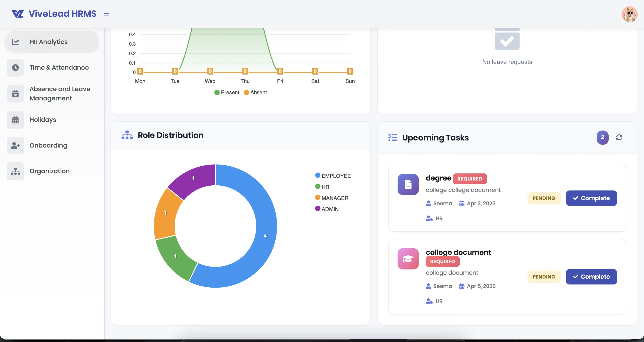Click REQUIRED tag next to degree
The height and width of the screenshot is (342, 644).
click(x=469, y=179)
